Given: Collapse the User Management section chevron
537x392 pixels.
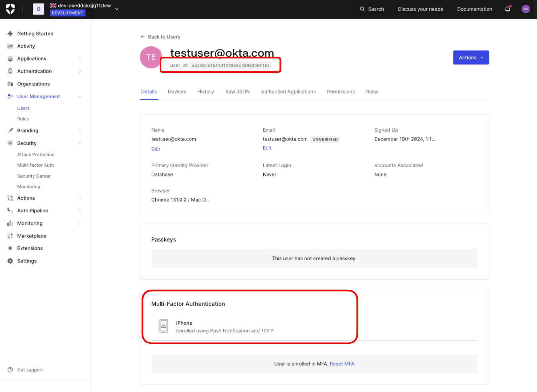Looking at the screenshot, I should pos(80,97).
